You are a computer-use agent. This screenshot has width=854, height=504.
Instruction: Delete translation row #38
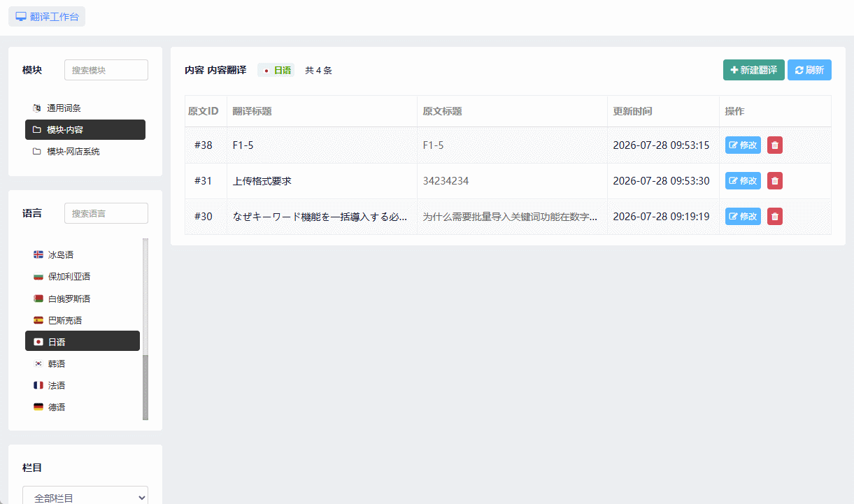pyautogui.click(x=775, y=145)
